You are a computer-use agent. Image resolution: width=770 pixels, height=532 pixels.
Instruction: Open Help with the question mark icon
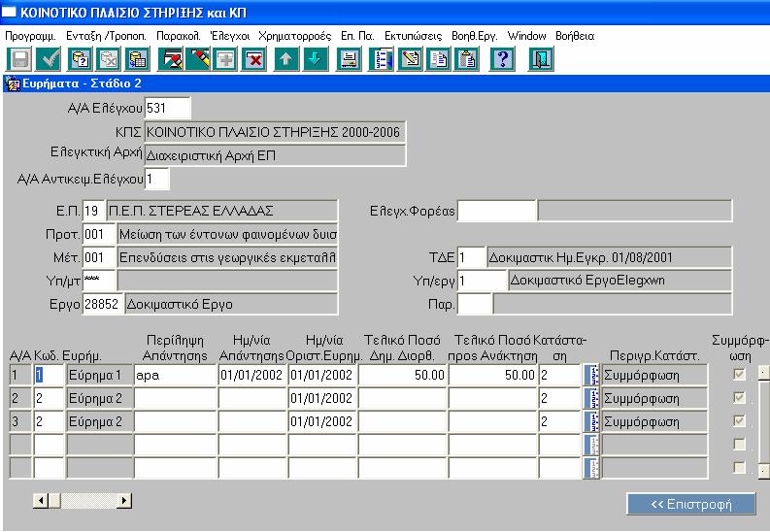tap(502, 59)
